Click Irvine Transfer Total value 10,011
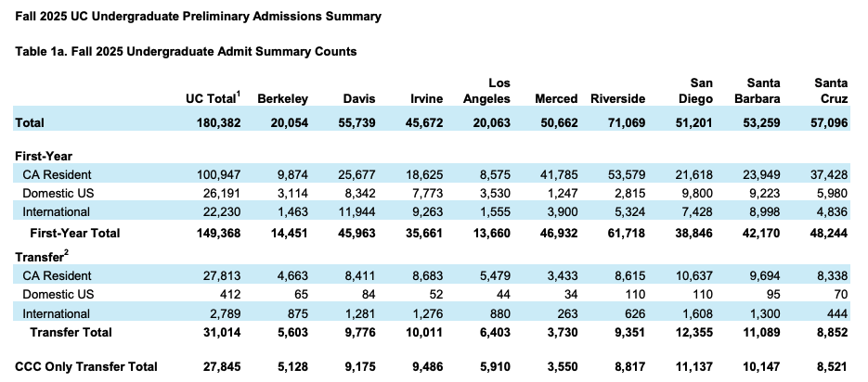 point(424,332)
